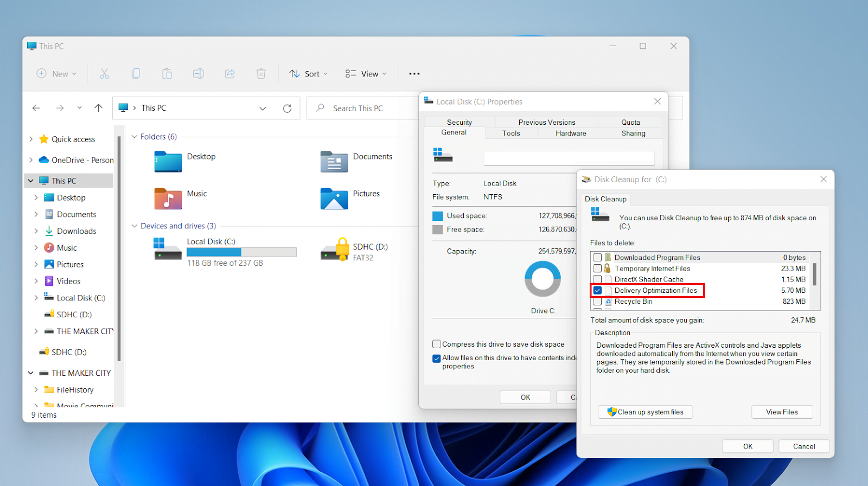Click the Paste clipboard icon
The height and width of the screenshot is (486, 868).
pyautogui.click(x=167, y=74)
